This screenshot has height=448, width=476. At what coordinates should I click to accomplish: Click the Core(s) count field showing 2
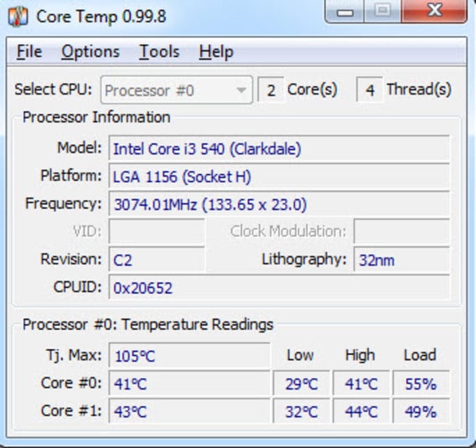271,90
